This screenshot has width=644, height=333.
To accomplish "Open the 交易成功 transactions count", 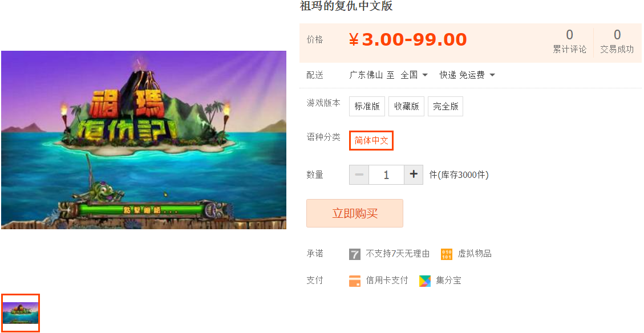I will pos(617,41).
